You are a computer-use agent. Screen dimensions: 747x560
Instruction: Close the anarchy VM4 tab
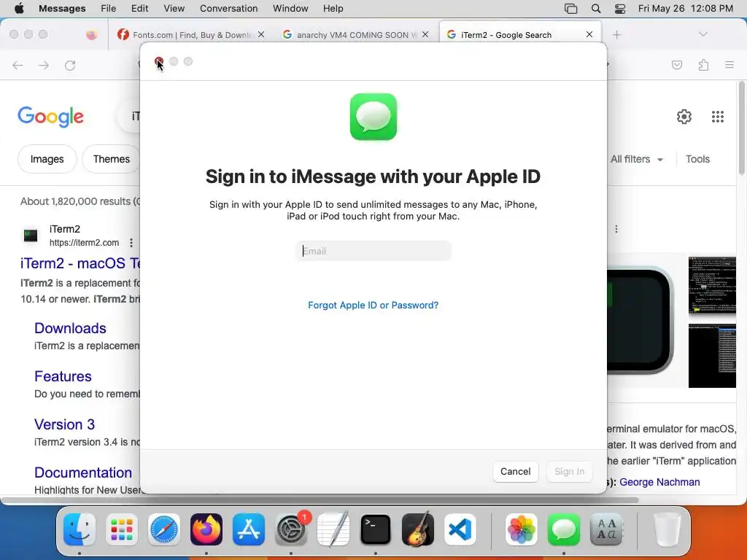pos(425,34)
